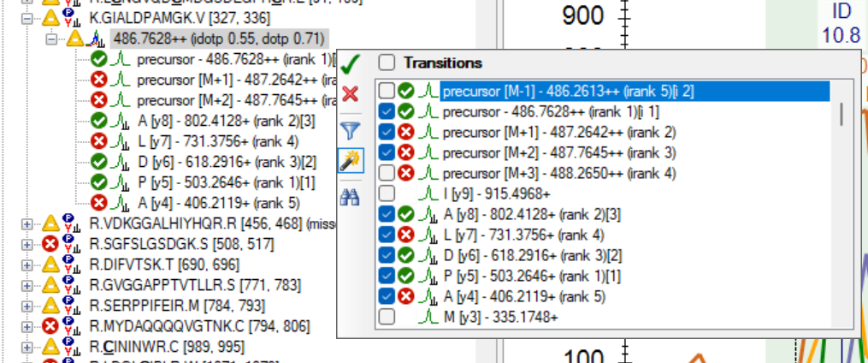Collapse the 486.7628++ precursor node
Viewport: 868px width, 363px height.
pyautogui.click(x=51, y=39)
